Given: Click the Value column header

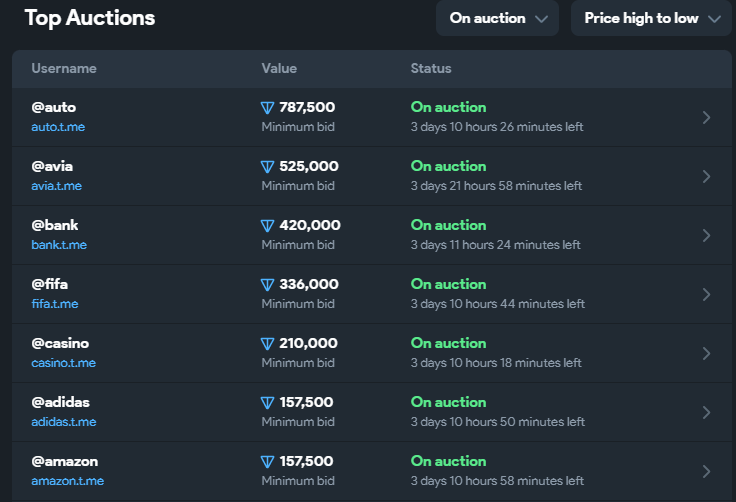Looking at the screenshot, I should [x=279, y=69].
